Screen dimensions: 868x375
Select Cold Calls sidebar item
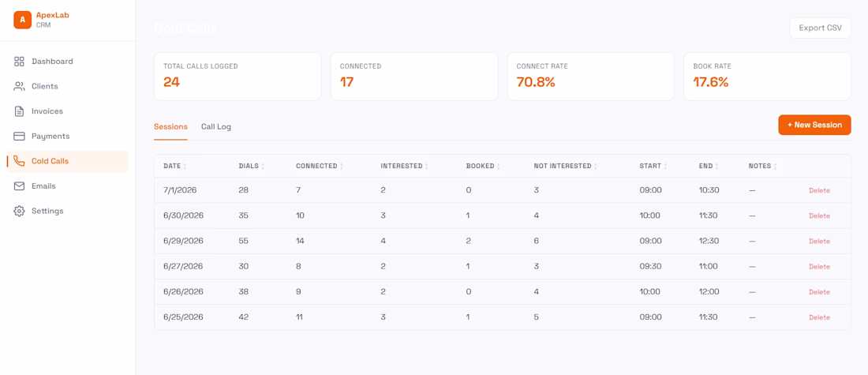tap(68, 161)
